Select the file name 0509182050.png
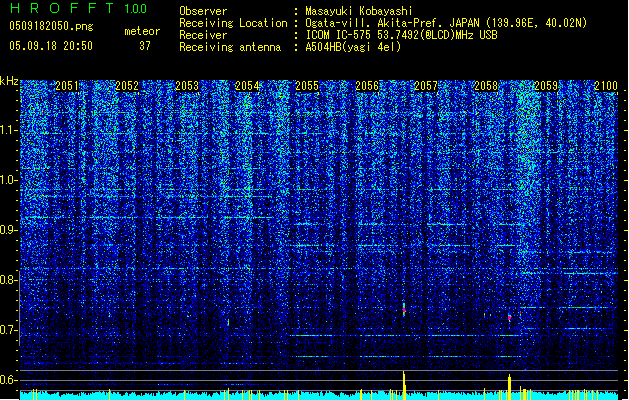The image size is (629, 400). [x=51, y=27]
